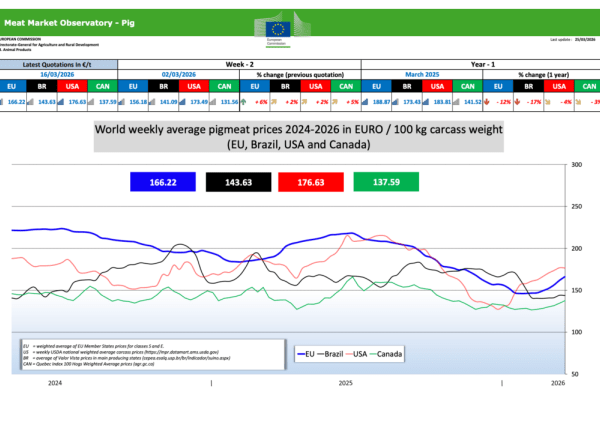
Task: Click the orange arrow beside BR +2%
Action: (274, 102)
